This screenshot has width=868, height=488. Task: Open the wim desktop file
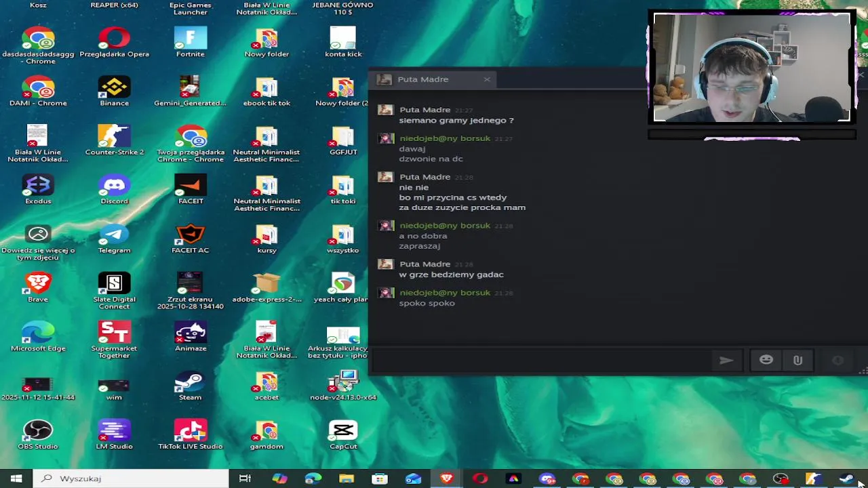point(114,385)
